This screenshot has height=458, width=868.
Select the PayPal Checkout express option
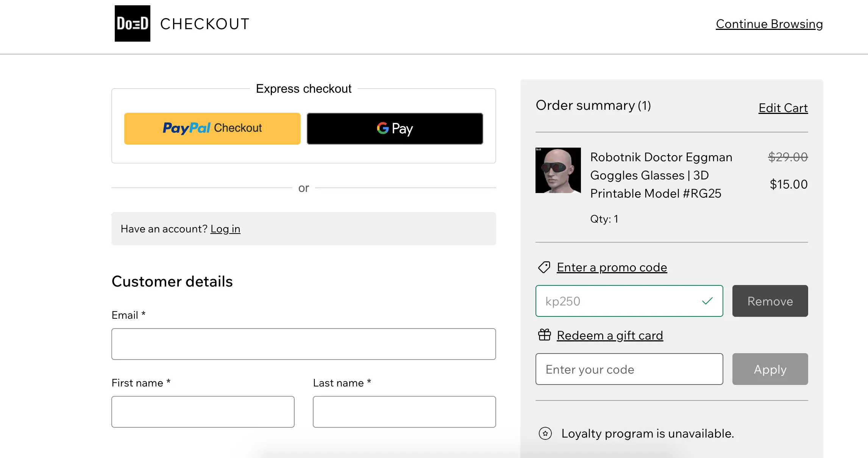point(212,128)
